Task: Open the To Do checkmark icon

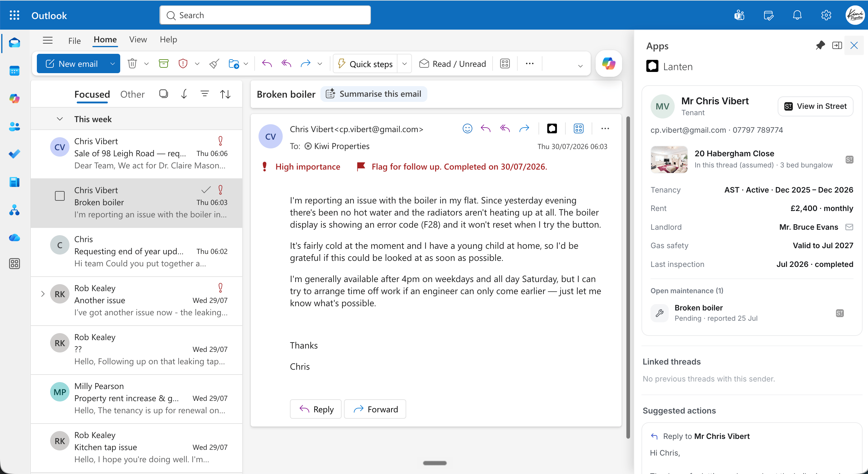Action: point(14,154)
